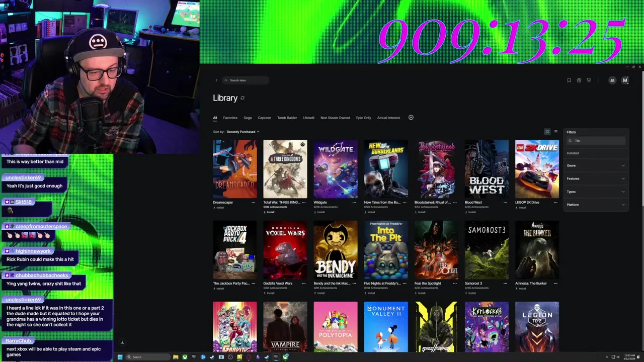This screenshot has height=362, width=644.
Task: Click Install under Blood West
Action: pos(470,212)
